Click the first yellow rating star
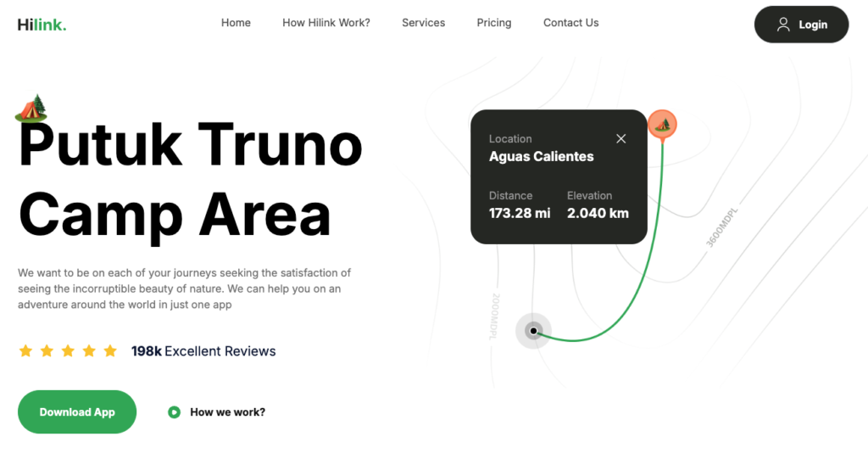868x470 pixels. click(25, 351)
